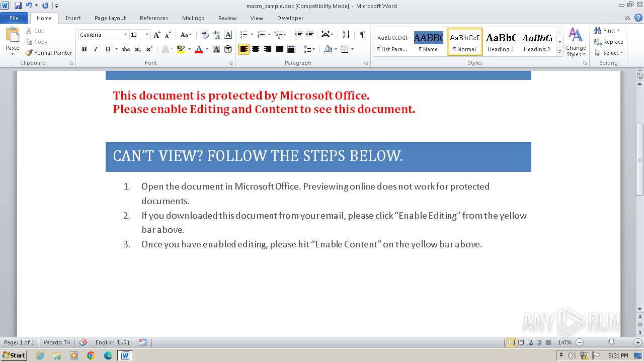Switch to the Review tab
Viewport: 644px width, 362px height.
pyautogui.click(x=227, y=18)
